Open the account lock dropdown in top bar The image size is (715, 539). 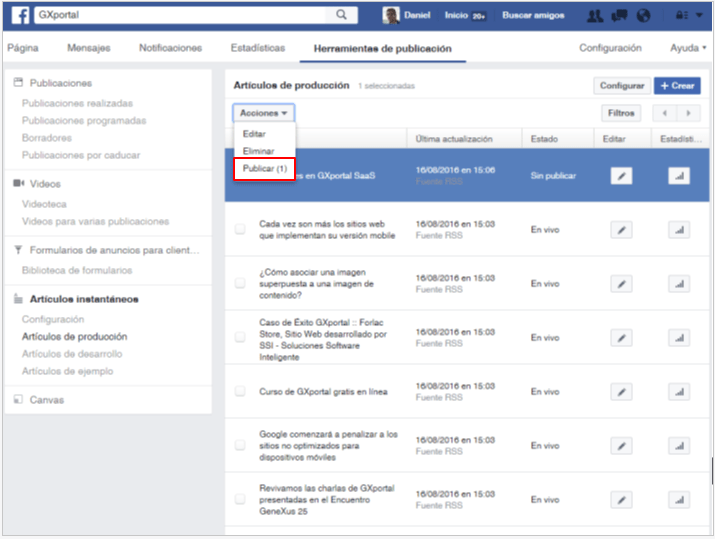pyautogui.click(x=689, y=16)
